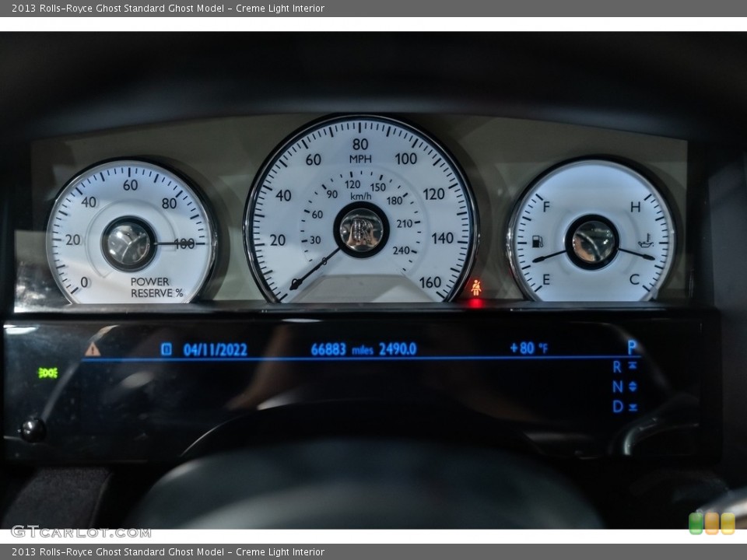
Task: Click the 80 mark on speedometer
Action: pos(360,144)
